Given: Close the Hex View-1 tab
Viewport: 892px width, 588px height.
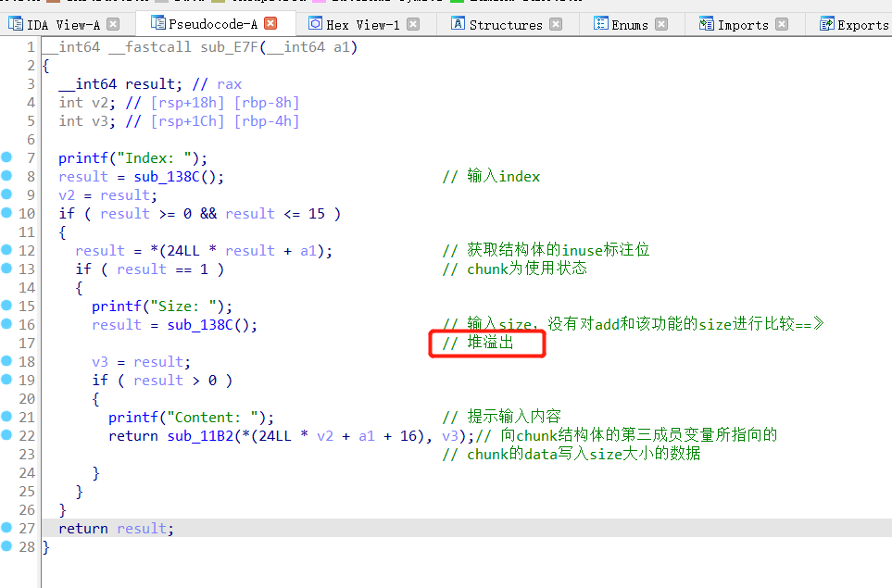Looking at the screenshot, I should coord(413,24).
